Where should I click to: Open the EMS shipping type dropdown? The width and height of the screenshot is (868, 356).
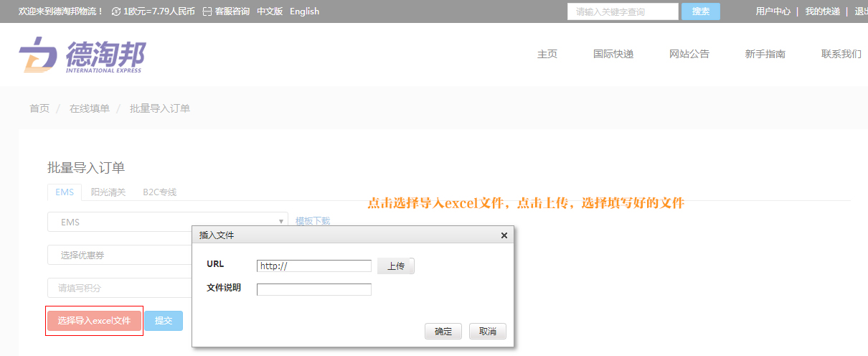click(167, 222)
